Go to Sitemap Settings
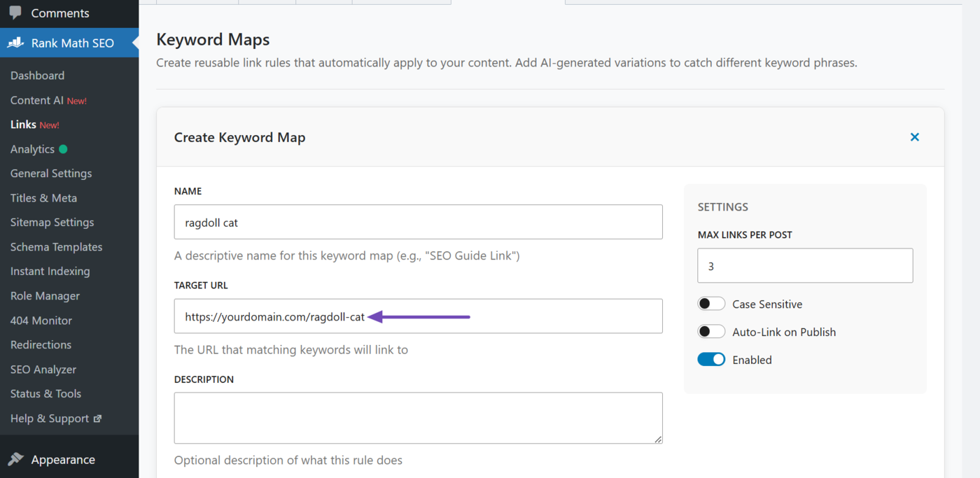The height and width of the screenshot is (478, 980). point(52,222)
